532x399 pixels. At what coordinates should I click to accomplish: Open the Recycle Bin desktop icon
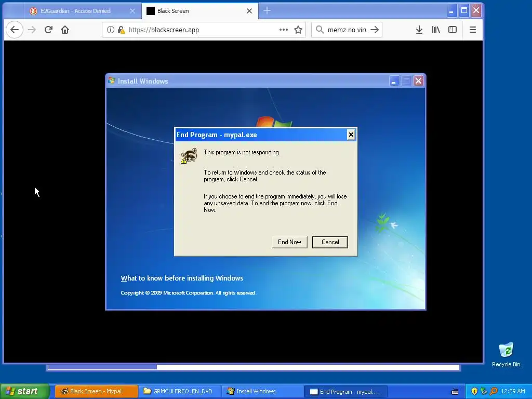(x=506, y=354)
